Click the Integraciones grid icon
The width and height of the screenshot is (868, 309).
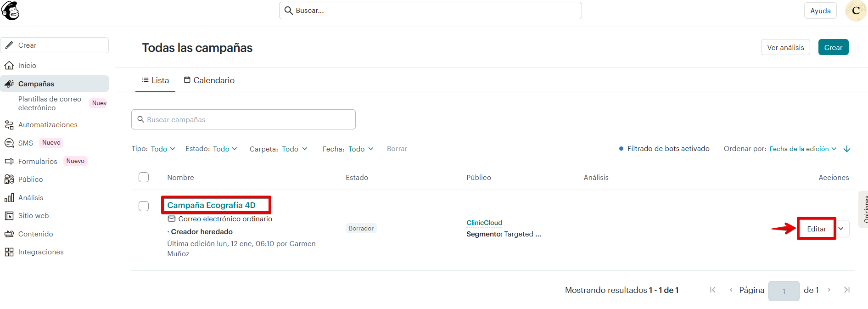pyautogui.click(x=9, y=252)
